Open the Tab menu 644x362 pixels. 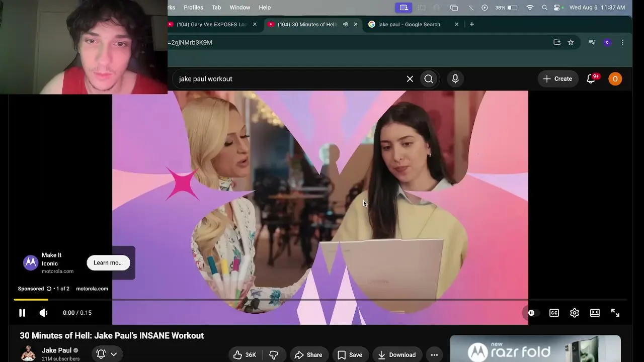[216, 8]
